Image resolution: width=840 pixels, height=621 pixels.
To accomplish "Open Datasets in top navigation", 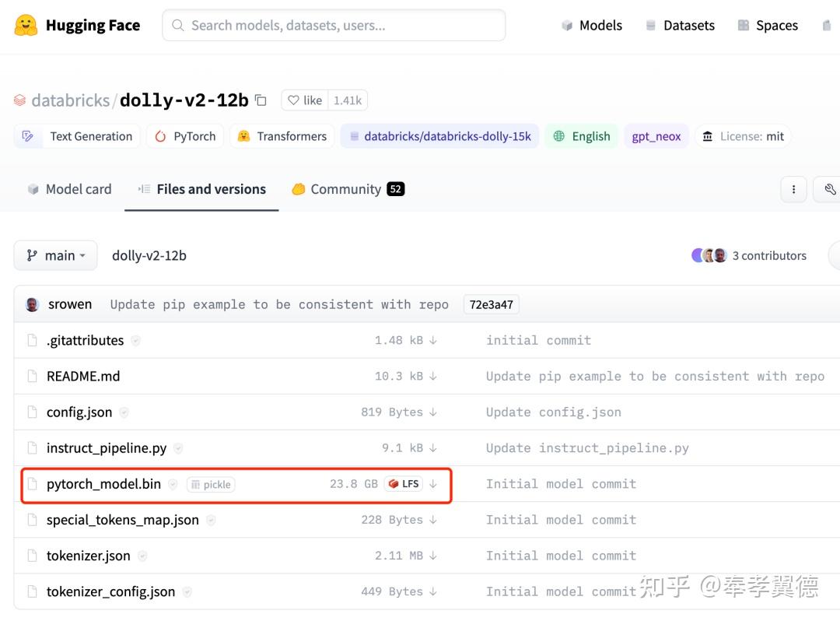I will (x=680, y=25).
